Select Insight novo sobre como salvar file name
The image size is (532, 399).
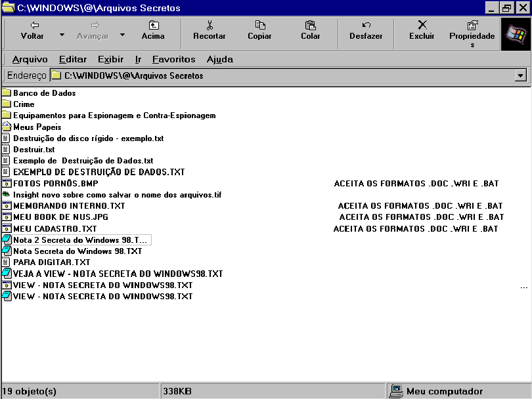pos(118,195)
